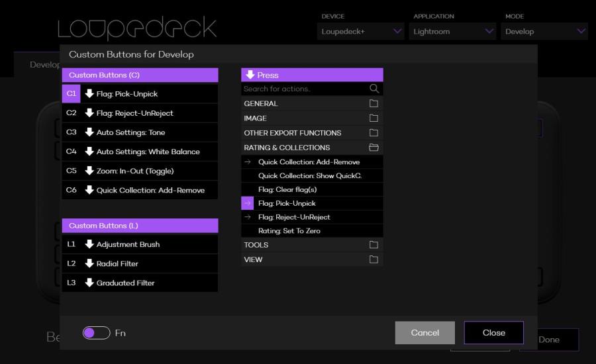Screen dimensions: 596x364
Task: Expand the VIEW category
Action: click(312, 259)
